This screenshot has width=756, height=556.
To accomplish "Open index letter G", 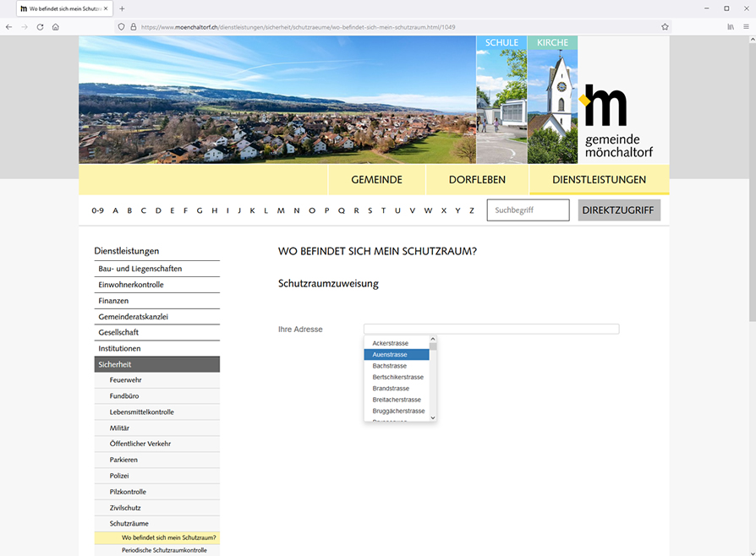I will click(x=200, y=210).
